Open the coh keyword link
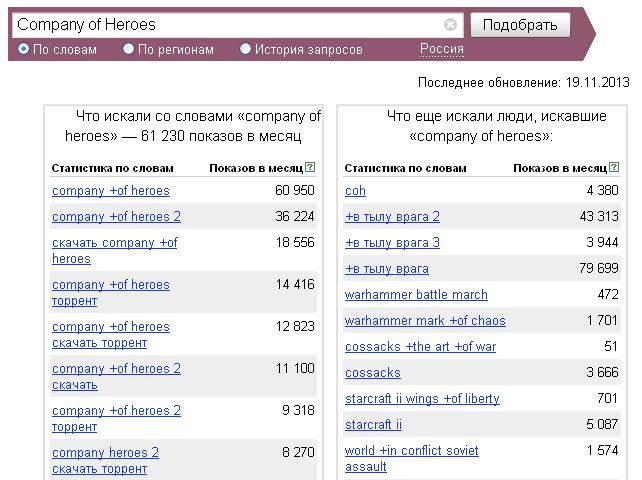Image resolution: width=642 pixels, height=480 pixels. [355, 191]
